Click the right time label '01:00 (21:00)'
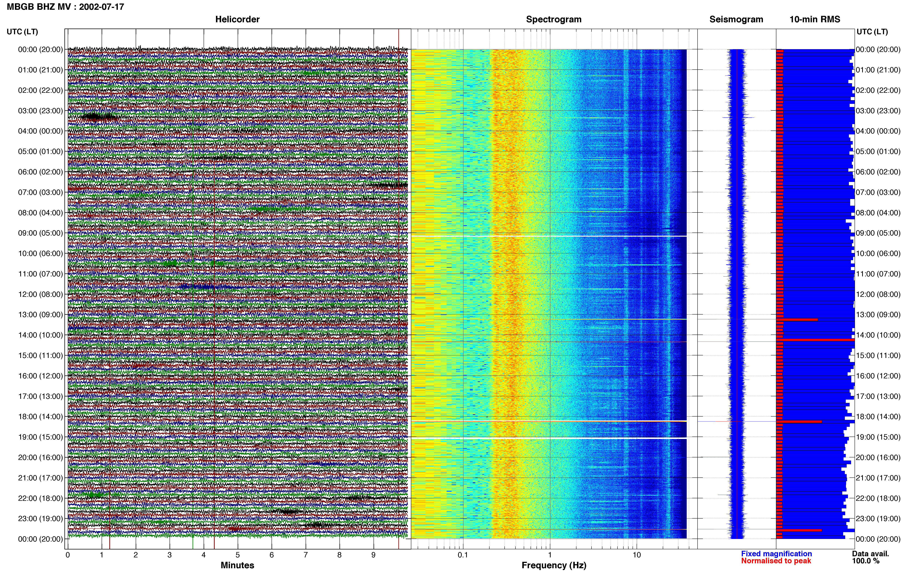 click(878, 70)
